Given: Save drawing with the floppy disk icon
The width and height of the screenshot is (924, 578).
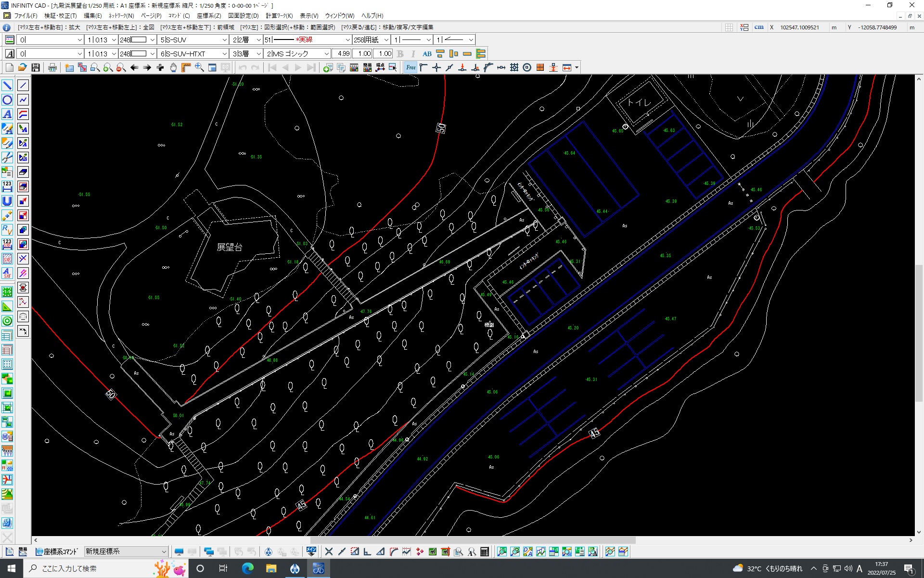Looking at the screenshot, I should 36,67.
